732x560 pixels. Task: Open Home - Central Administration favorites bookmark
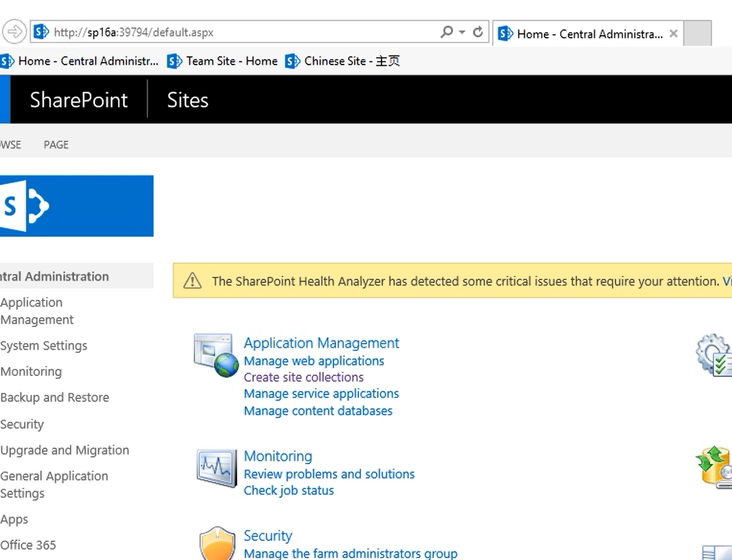(80, 61)
